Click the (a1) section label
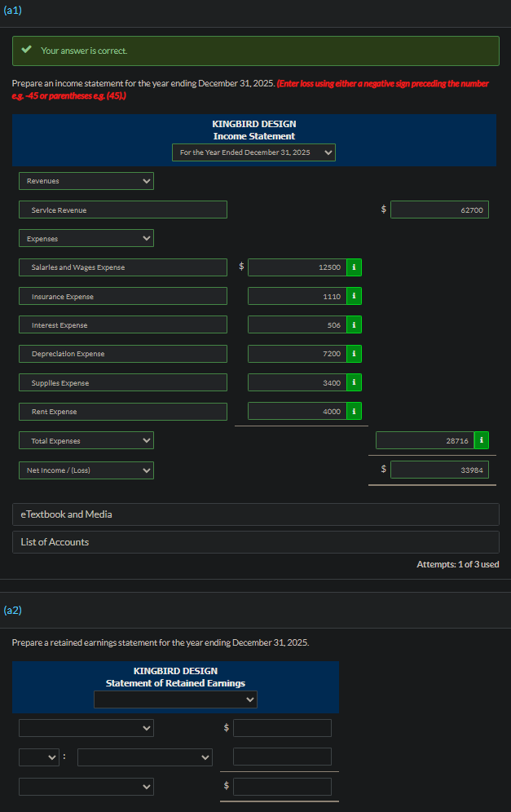The image size is (511, 812). [x=13, y=10]
